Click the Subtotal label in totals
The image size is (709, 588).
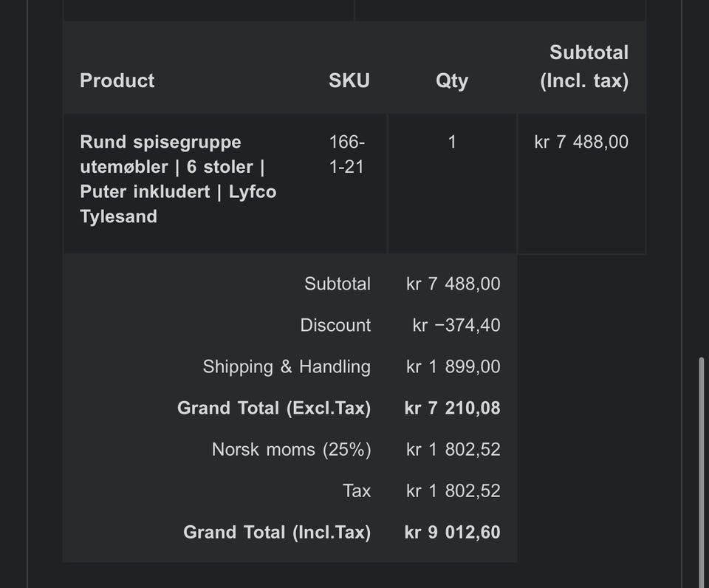point(338,284)
